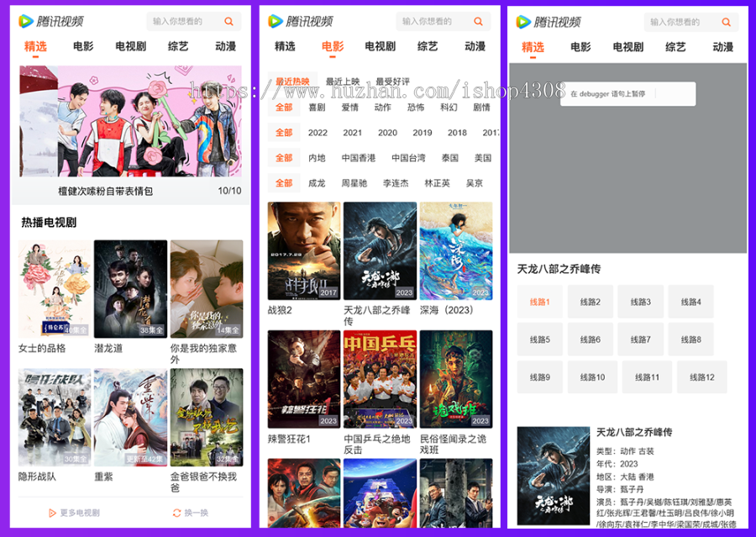756x537 pixels.
Task: Select 线路4 playback source
Action: pos(691,302)
